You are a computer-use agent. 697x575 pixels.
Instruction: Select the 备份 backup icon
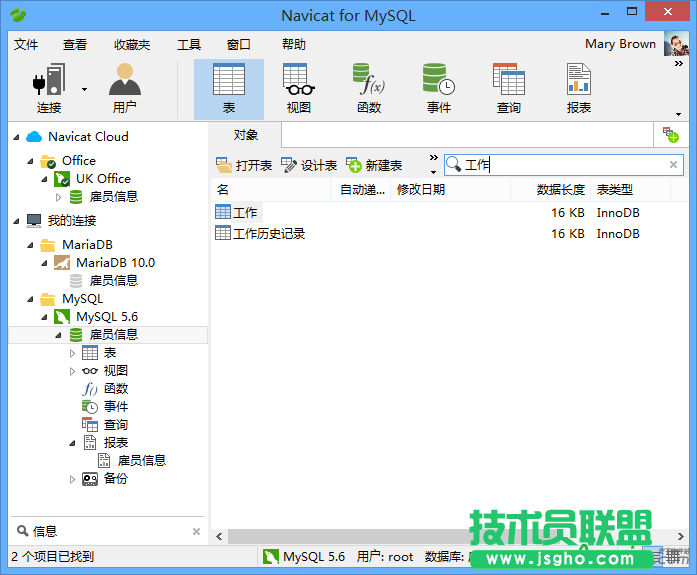pos(90,479)
